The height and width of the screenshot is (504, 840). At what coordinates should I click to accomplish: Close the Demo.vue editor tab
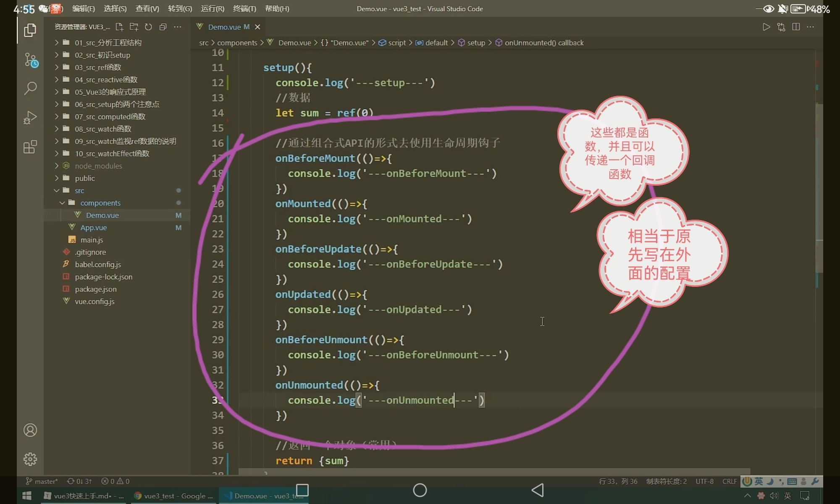tap(257, 27)
